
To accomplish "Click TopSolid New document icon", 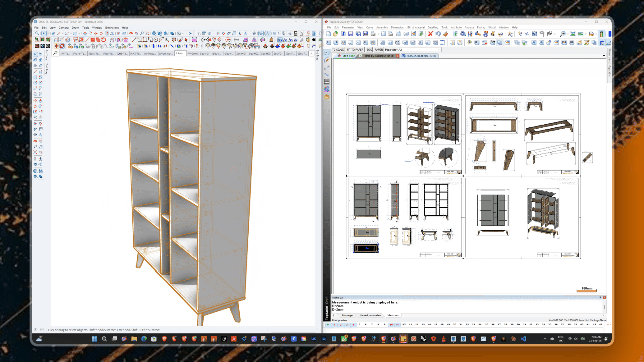I will click(x=329, y=34).
